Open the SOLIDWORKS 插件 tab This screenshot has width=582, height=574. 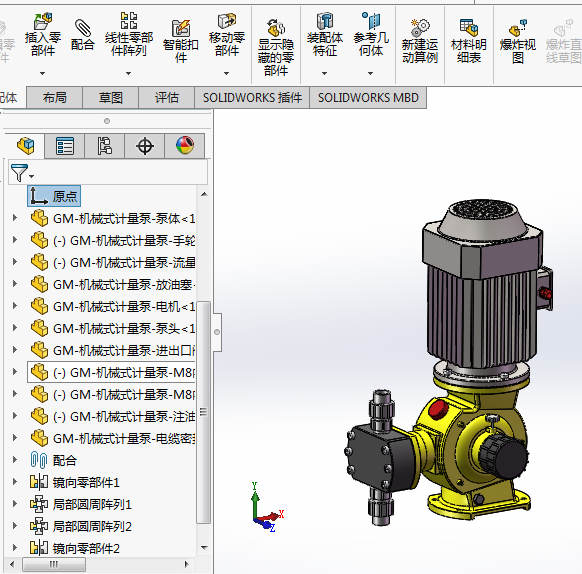point(252,98)
